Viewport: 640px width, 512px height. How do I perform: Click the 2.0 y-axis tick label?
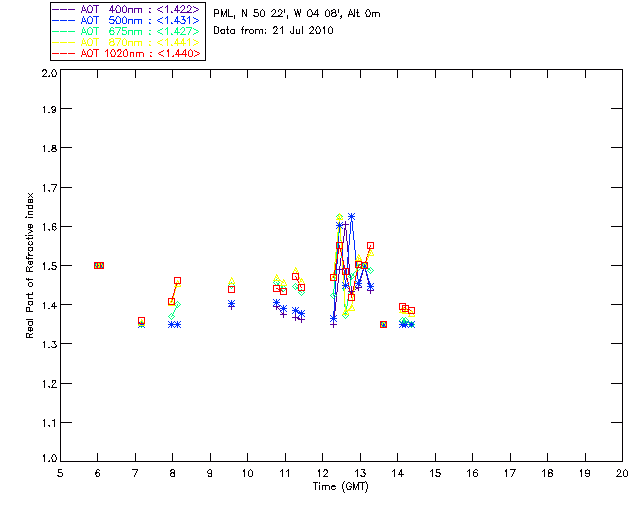click(x=49, y=73)
